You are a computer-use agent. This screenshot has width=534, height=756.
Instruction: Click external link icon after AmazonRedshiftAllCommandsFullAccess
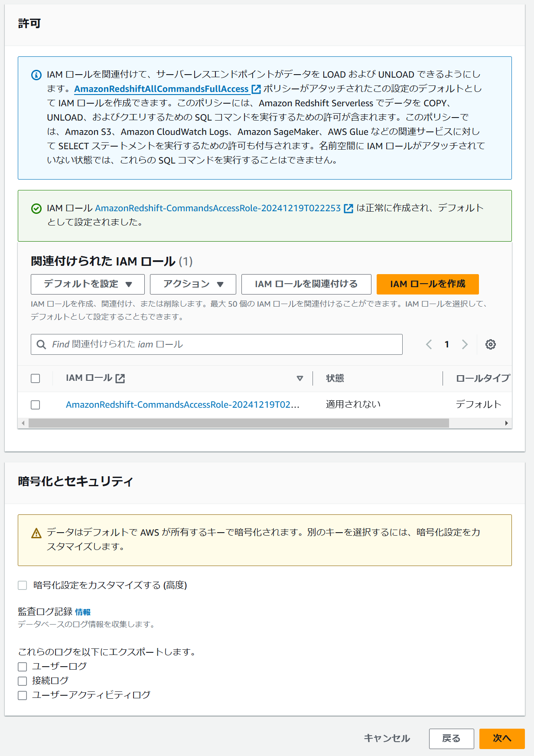[x=256, y=89]
